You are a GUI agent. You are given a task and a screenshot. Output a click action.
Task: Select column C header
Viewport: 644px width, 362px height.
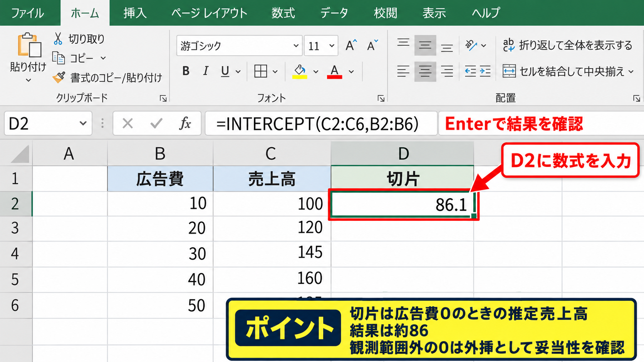click(272, 154)
